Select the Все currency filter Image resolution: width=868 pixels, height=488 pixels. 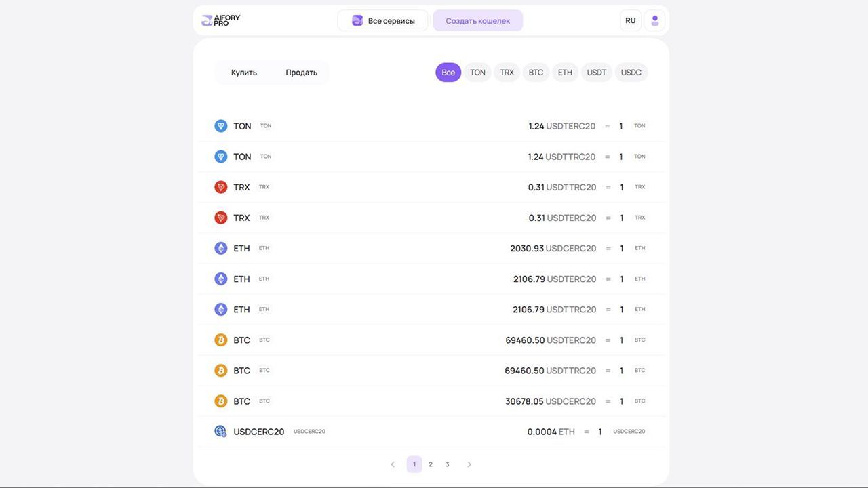448,73
